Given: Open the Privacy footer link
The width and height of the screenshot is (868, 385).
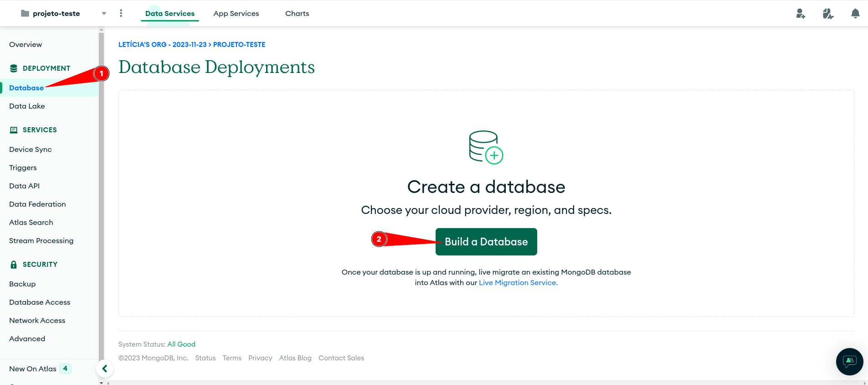Looking at the screenshot, I should (260, 358).
